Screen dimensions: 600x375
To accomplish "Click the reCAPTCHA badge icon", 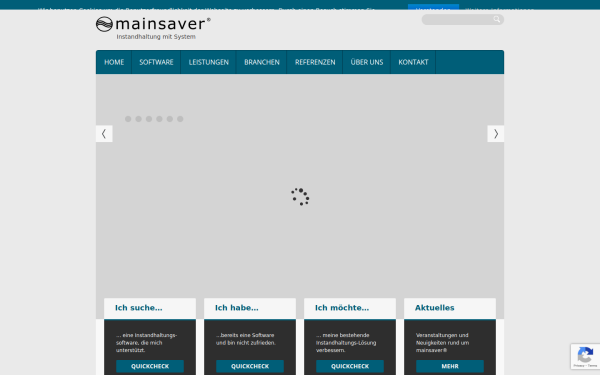I will point(585,356).
